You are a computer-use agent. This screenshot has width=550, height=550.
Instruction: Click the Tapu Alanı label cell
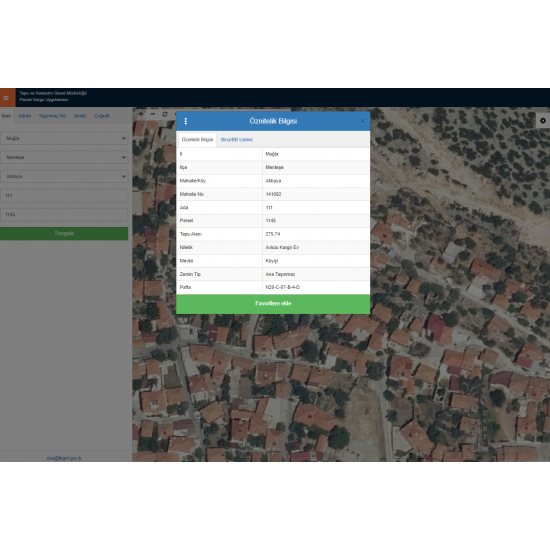[219, 234]
